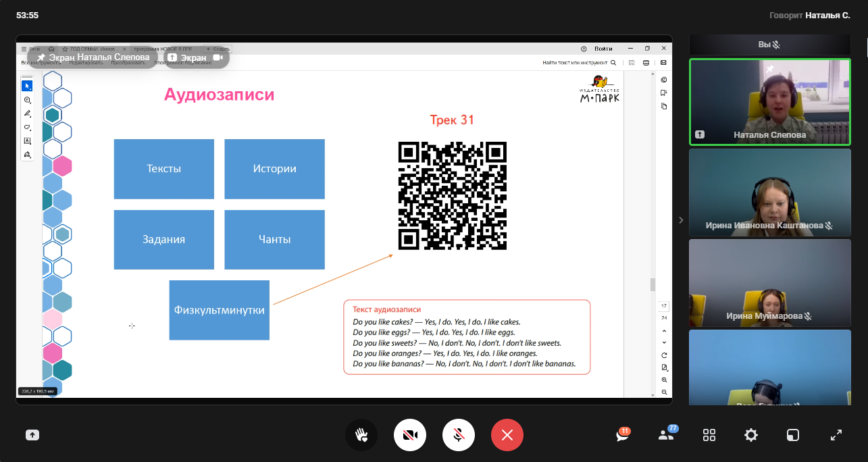
Task: Select Наталья Слепова video tile
Action: click(x=769, y=101)
